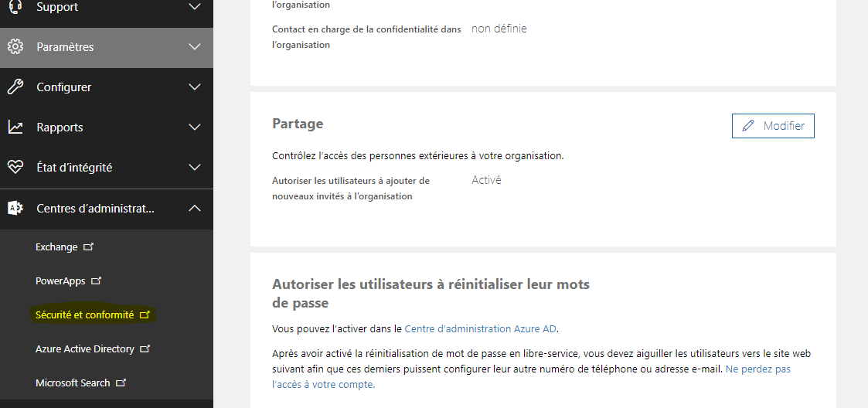Click external-link icon beside PowerApps
This screenshot has height=408, width=868.
(x=96, y=281)
